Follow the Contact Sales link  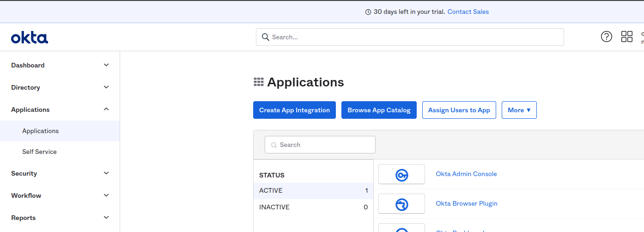pos(468,12)
